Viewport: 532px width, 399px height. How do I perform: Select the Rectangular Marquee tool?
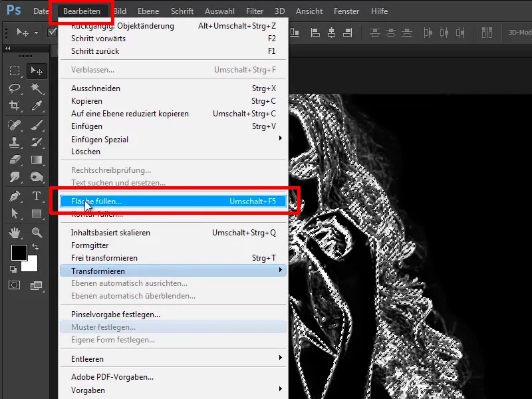click(15, 71)
